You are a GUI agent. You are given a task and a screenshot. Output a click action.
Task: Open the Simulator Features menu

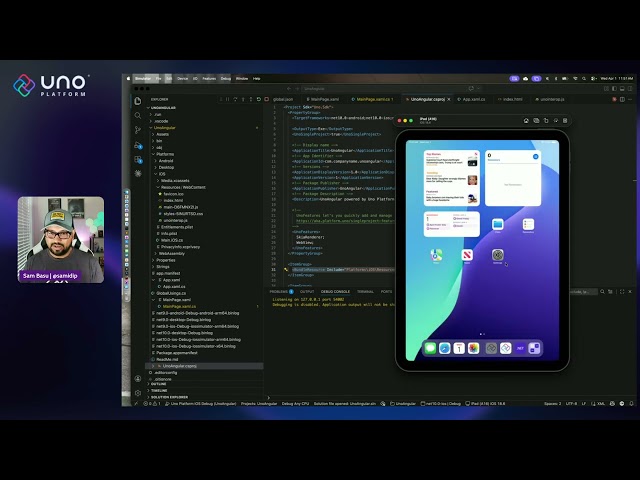(x=209, y=78)
